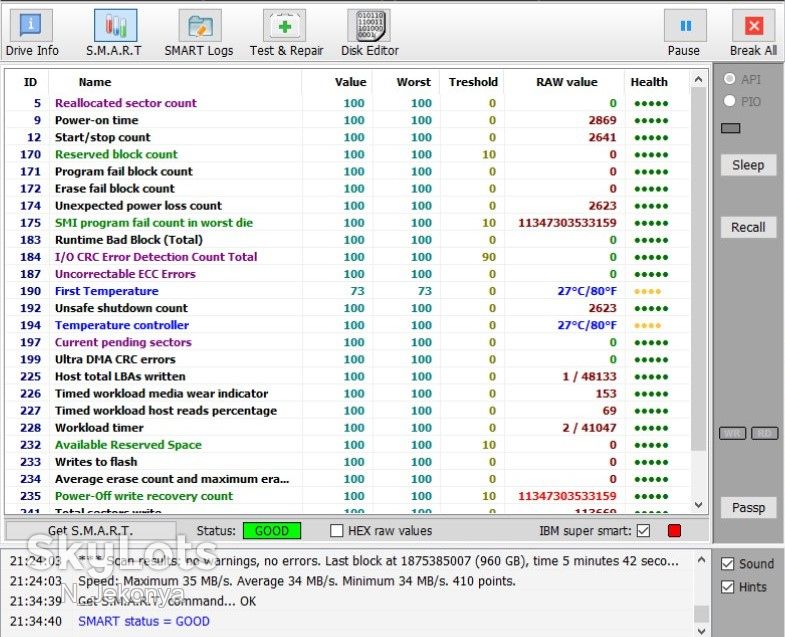Screen dimensions: 785x637
Task: Select the API radio button
Action: [x=729, y=79]
